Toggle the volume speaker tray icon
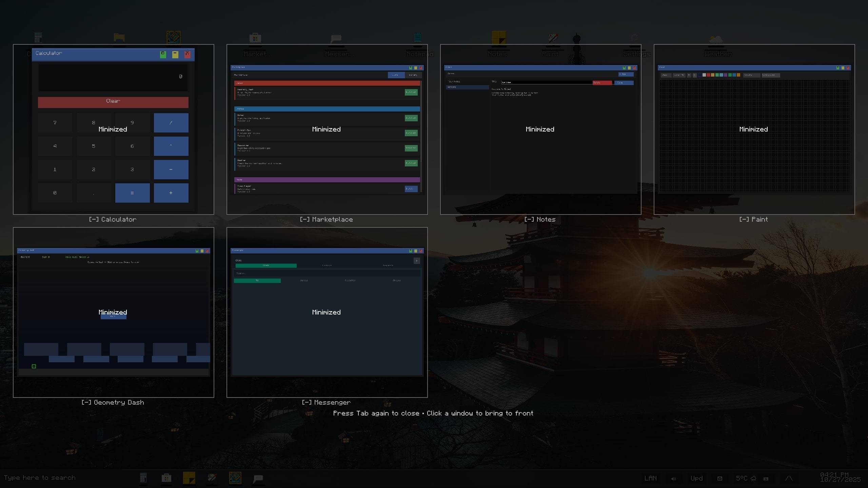 [673, 479]
